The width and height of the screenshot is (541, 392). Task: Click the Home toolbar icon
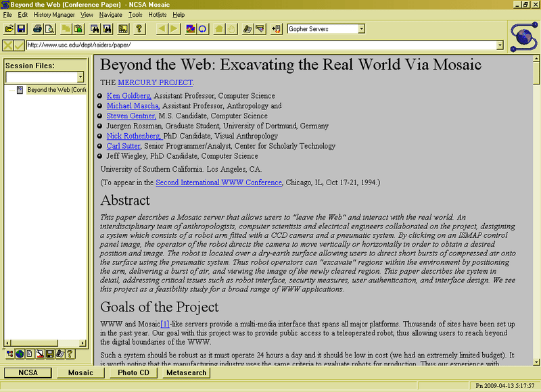coord(219,29)
